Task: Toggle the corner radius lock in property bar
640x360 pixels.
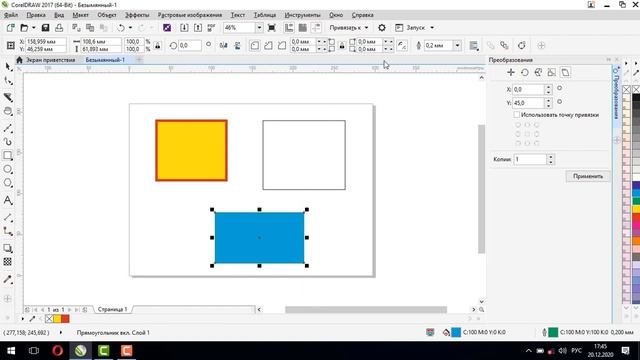Action: coord(342,45)
